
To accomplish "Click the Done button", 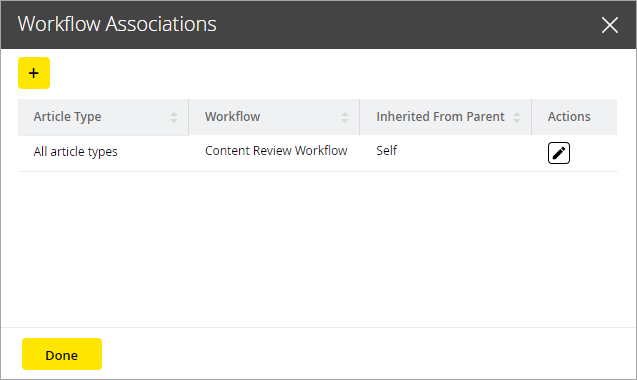I will coord(62,354).
